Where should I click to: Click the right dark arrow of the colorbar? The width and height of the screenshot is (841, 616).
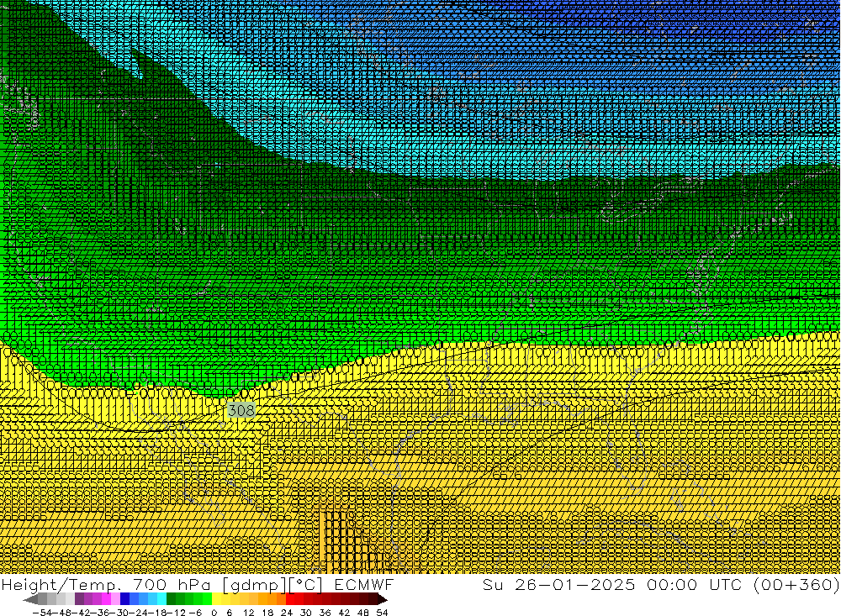pos(383,599)
